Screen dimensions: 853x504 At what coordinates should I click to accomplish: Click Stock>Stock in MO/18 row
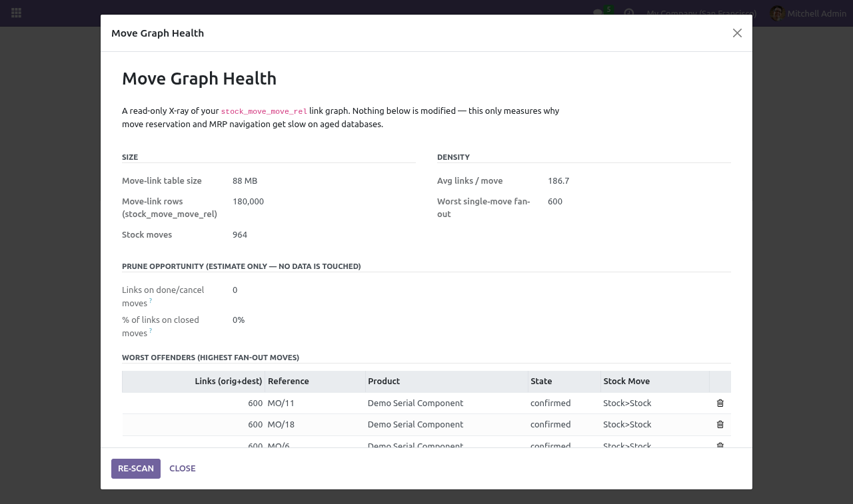coord(627,425)
